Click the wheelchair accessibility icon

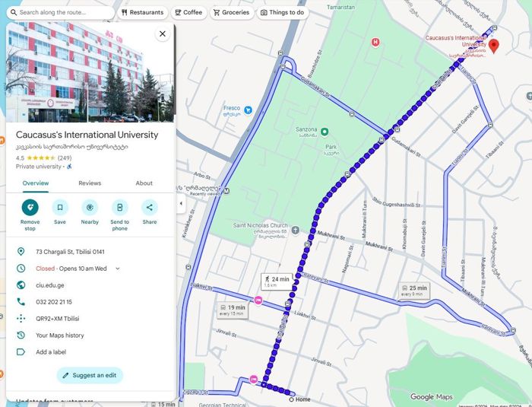pos(69,167)
